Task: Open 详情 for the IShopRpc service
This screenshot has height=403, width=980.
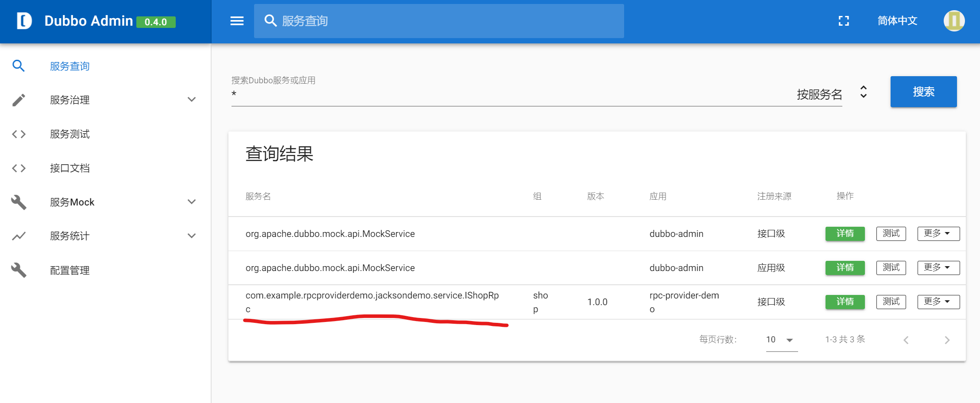Action: [x=845, y=302]
